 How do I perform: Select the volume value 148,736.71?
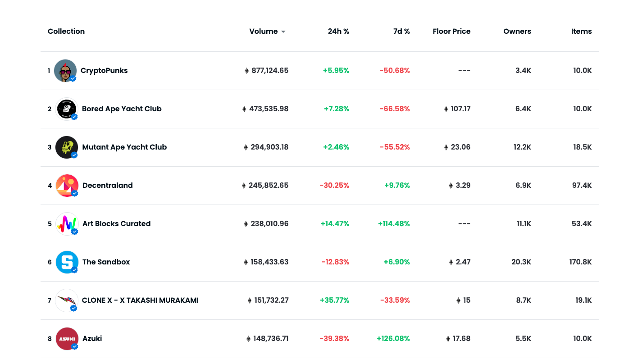pyautogui.click(x=271, y=339)
